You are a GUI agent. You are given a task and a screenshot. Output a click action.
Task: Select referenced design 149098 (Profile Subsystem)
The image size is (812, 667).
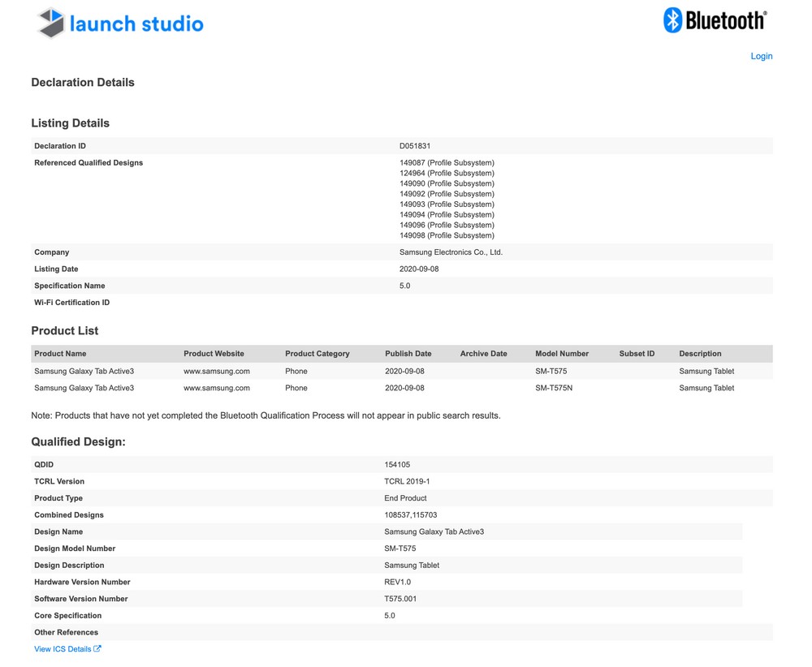[447, 235]
